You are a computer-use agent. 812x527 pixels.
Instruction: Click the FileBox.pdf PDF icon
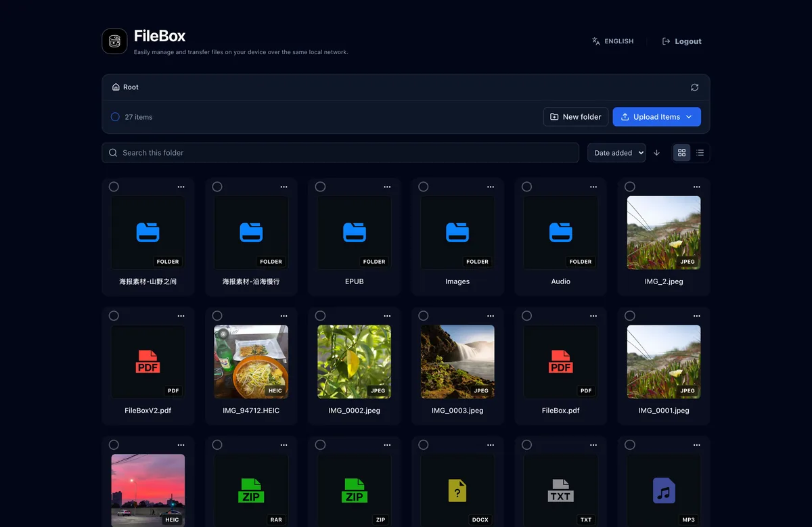pos(561,362)
